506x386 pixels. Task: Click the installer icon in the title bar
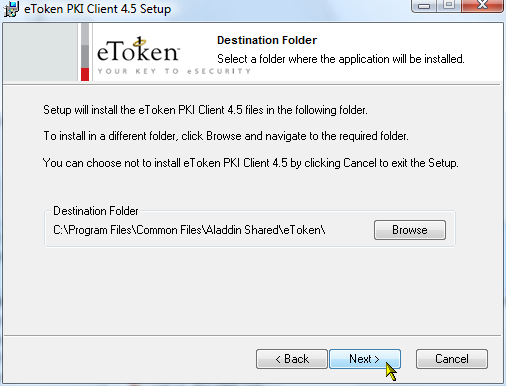(x=11, y=9)
